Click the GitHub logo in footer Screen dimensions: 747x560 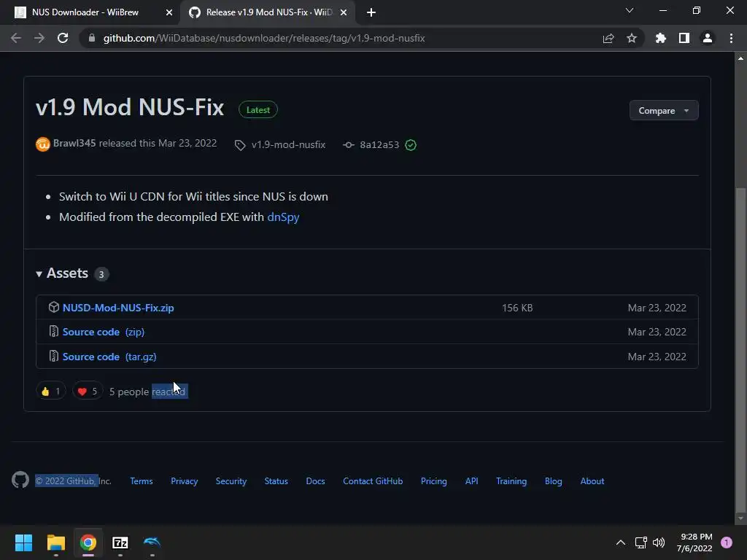20,480
